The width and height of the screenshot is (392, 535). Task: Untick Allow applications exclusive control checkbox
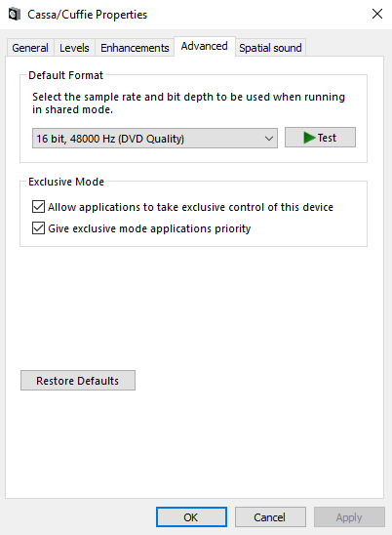pos(38,207)
